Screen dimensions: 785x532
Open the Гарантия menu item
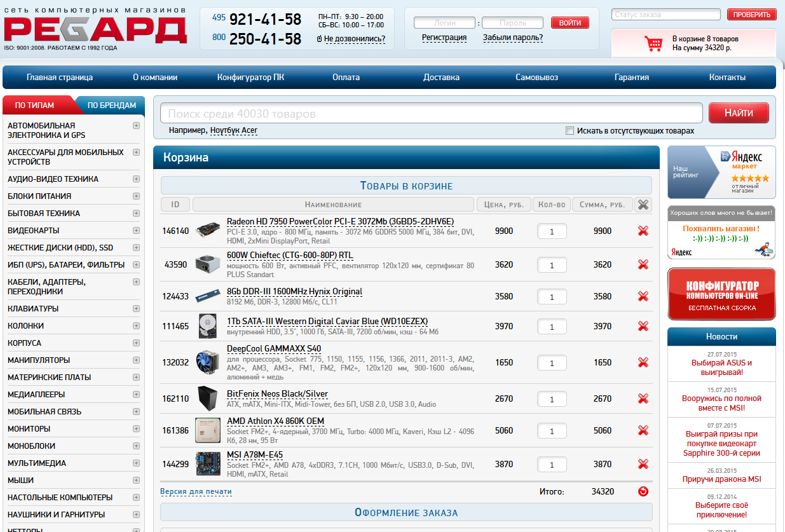[632, 78]
